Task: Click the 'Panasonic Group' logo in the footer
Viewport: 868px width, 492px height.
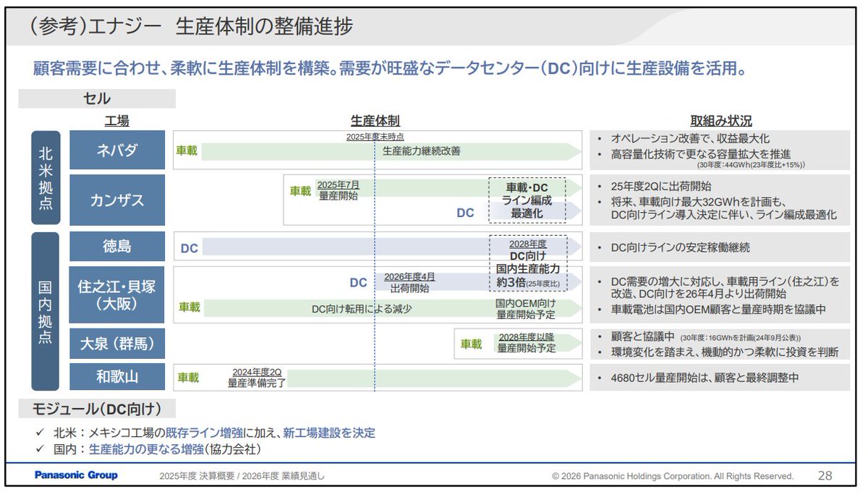Action: 76,475
